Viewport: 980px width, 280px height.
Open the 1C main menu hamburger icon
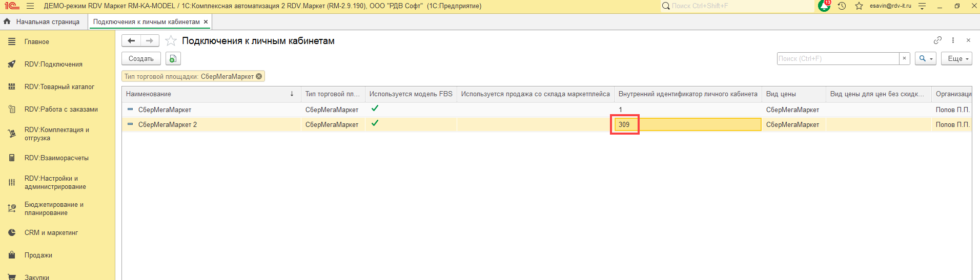(30, 6)
